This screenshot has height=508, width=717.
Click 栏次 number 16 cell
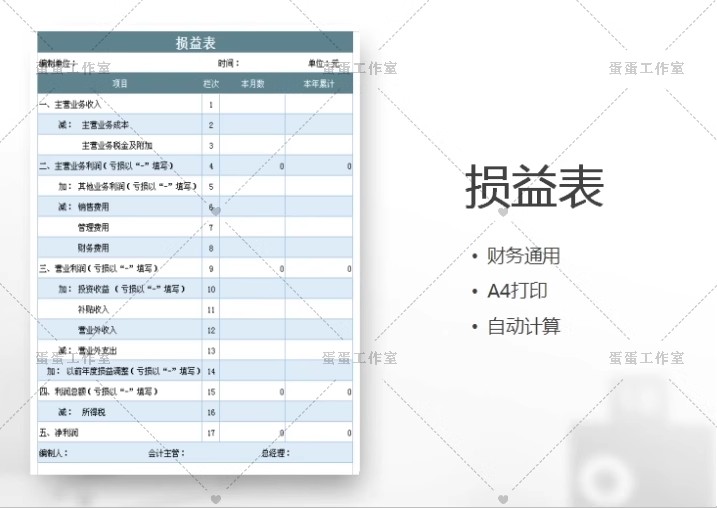211,412
